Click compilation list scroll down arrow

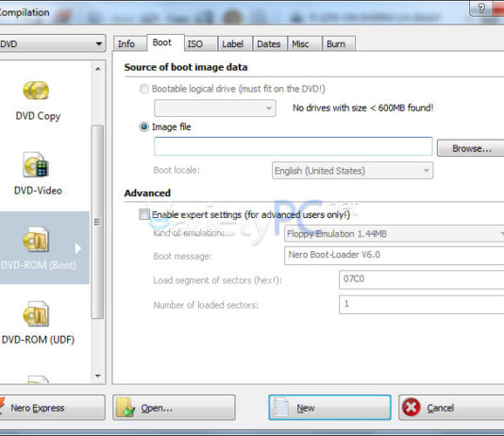(x=98, y=376)
